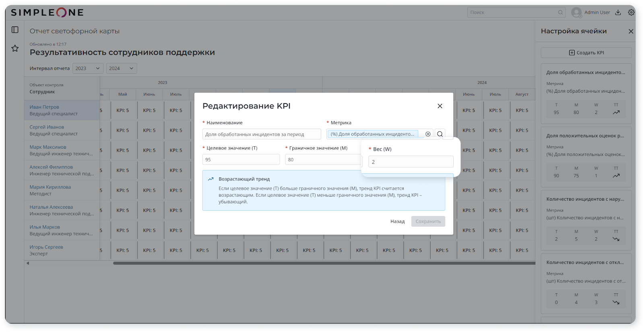Open employee link Илья Марков
The width and height of the screenshot is (644, 332).
(45, 227)
